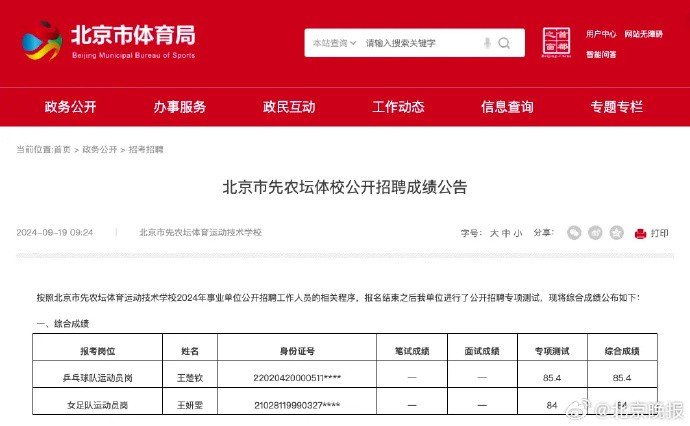The width and height of the screenshot is (690, 426).
Task: Select the 信息查询 navigation tab
Action: click(507, 107)
